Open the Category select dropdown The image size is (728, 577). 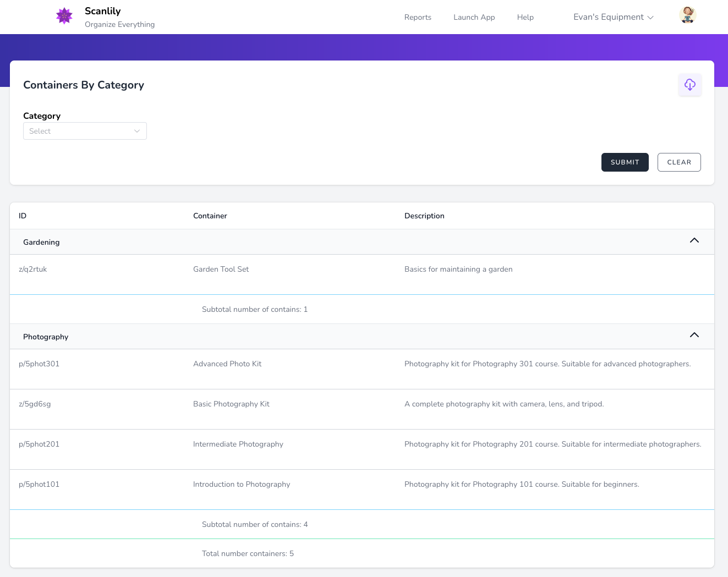pos(85,131)
